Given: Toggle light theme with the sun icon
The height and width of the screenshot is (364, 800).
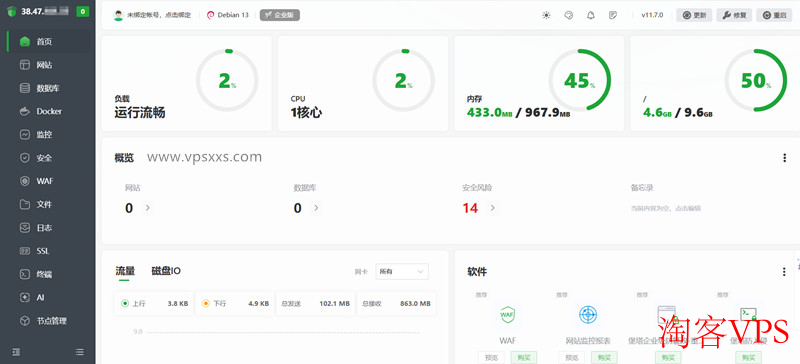Looking at the screenshot, I should pyautogui.click(x=546, y=15).
